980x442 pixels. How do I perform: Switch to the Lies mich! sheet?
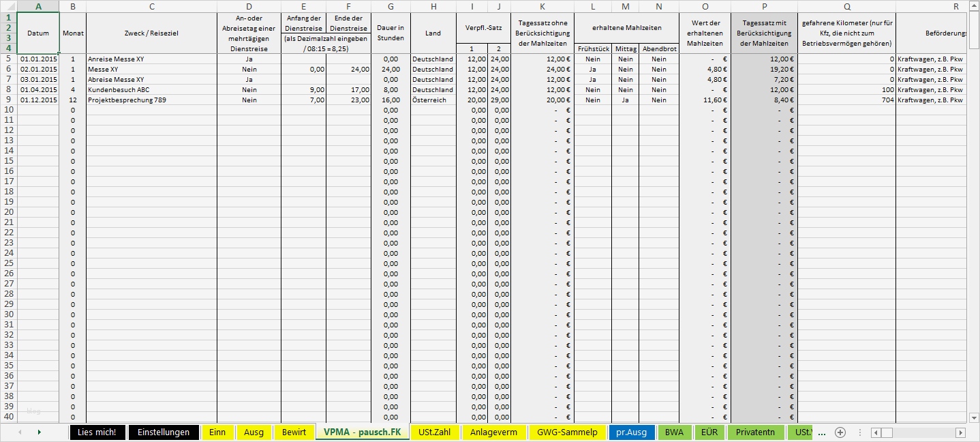pos(97,432)
